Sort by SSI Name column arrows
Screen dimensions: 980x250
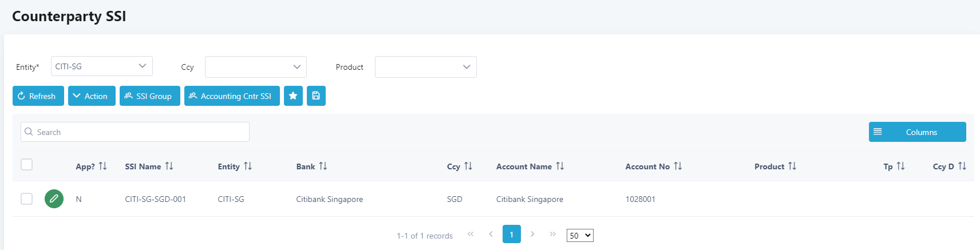[x=169, y=166]
